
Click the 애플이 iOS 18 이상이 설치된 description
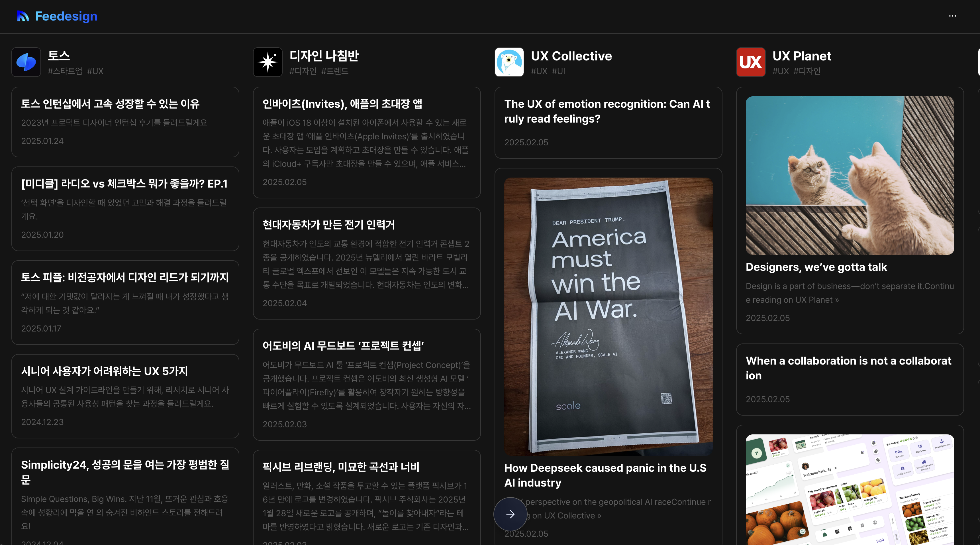pyautogui.click(x=366, y=143)
